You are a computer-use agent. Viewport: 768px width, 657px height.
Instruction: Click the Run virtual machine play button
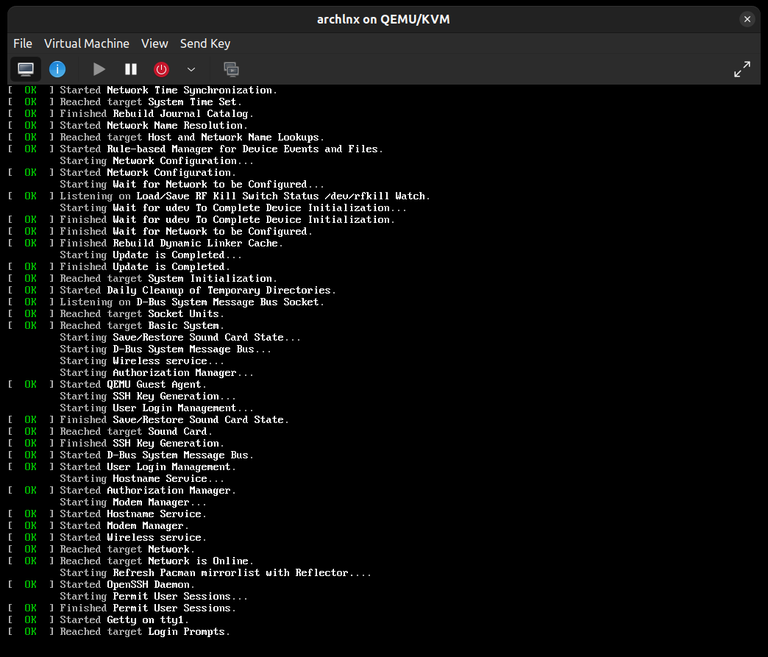[x=99, y=70]
